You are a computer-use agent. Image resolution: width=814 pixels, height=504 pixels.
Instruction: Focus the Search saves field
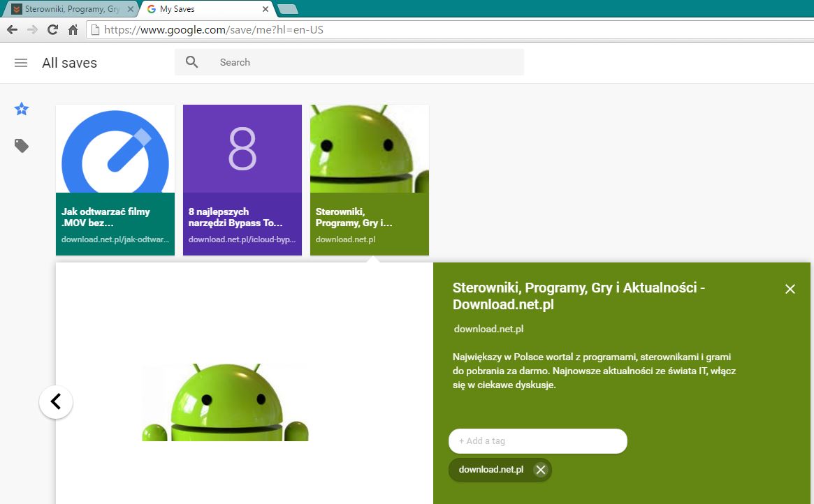pyautogui.click(x=349, y=62)
